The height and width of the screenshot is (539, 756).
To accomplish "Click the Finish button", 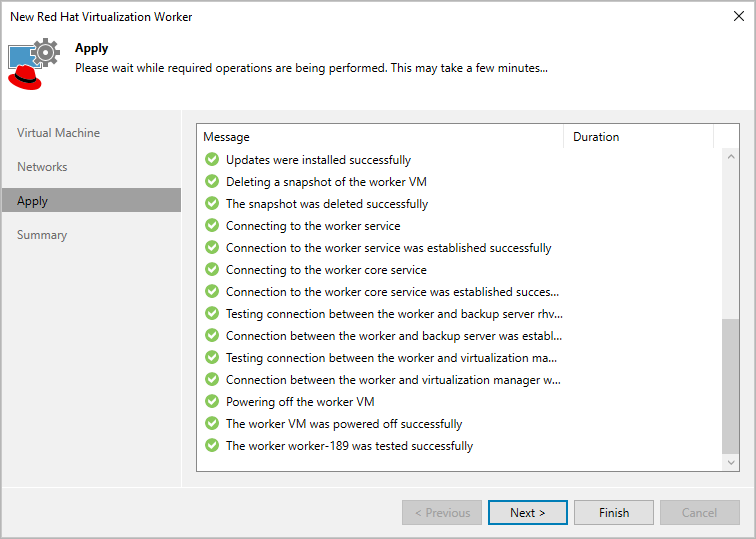I will click(614, 512).
